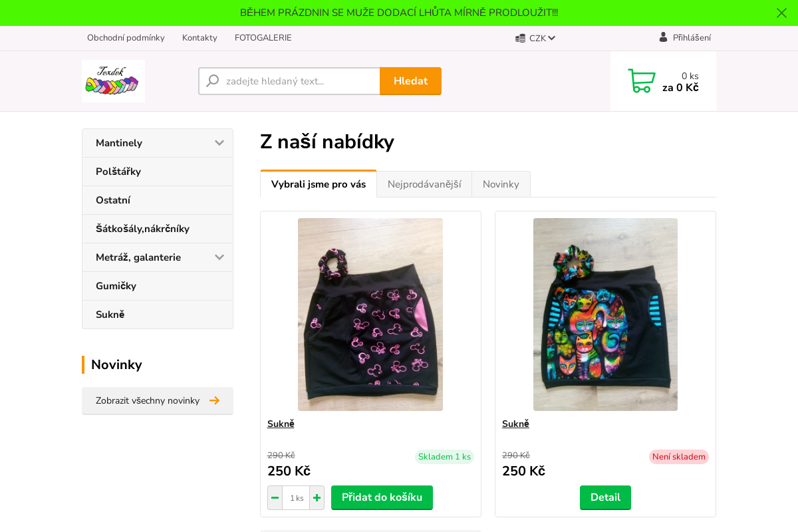The height and width of the screenshot is (532, 798).
Task: Click the Přihlášení user icon
Action: point(663,37)
